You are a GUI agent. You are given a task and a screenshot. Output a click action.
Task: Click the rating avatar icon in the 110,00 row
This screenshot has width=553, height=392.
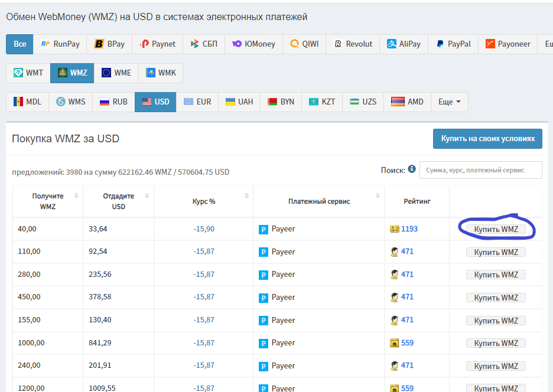coord(394,251)
